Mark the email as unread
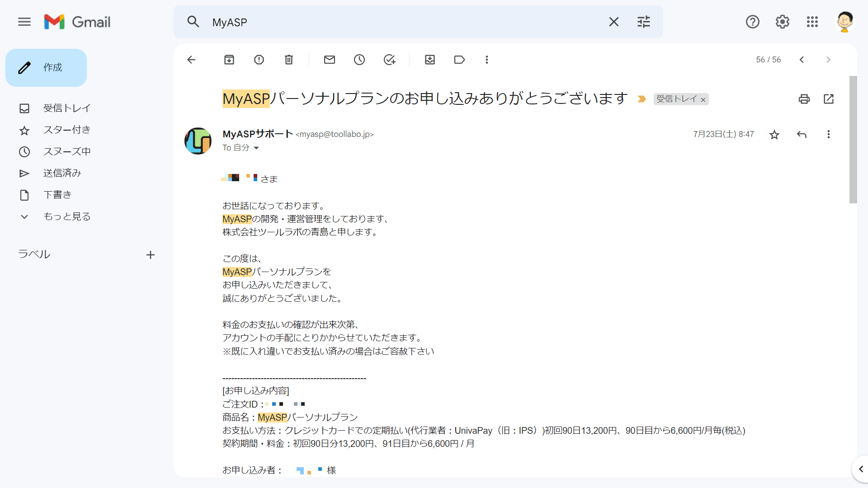This screenshot has height=488, width=868. pyautogui.click(x=330, y=59)
